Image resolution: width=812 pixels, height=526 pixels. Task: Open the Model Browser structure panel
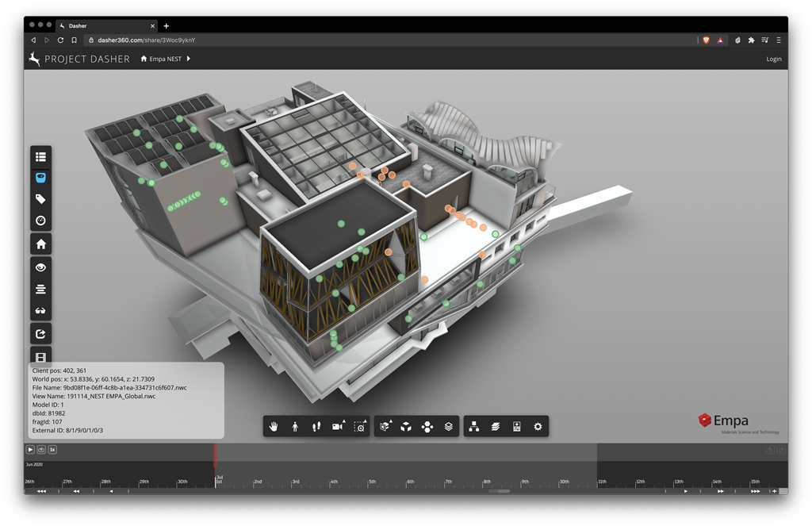click(474, 427)
